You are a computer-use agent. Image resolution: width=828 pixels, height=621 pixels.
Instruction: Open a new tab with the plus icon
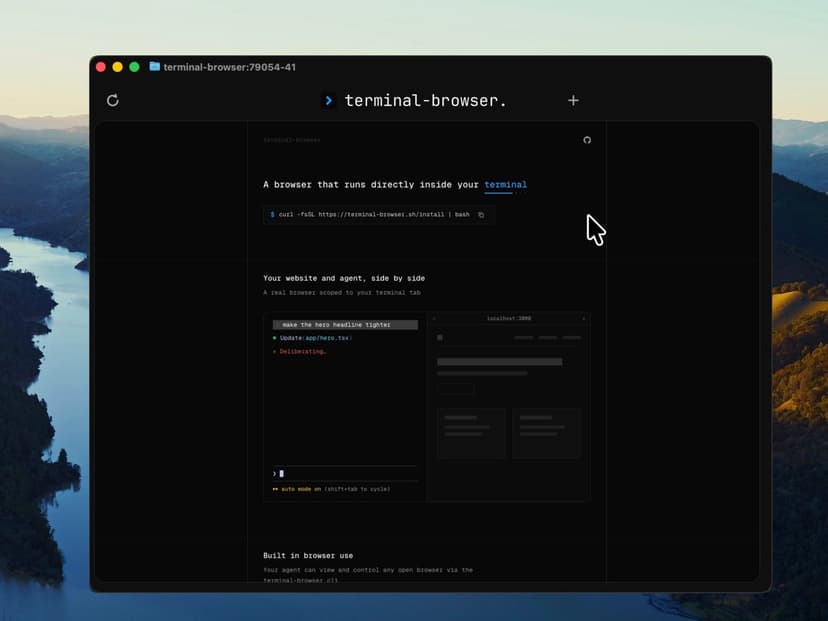[x=573, y=100]
